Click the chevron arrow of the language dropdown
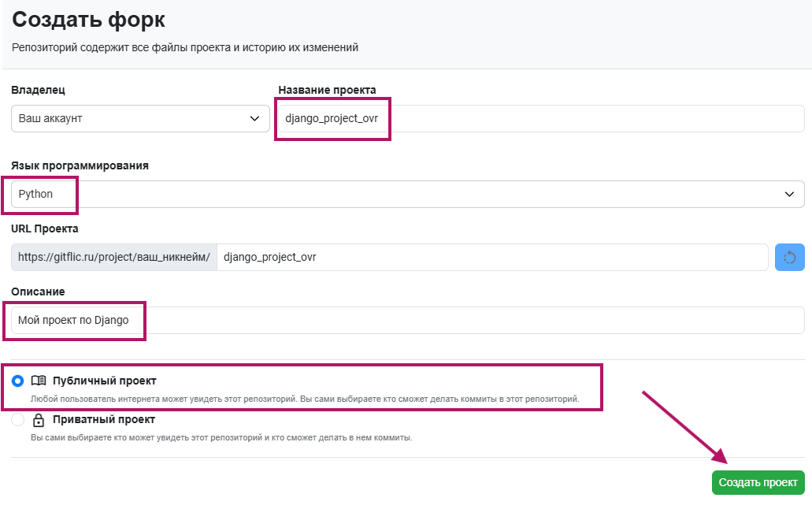The image size is (812, 509). 789,194
